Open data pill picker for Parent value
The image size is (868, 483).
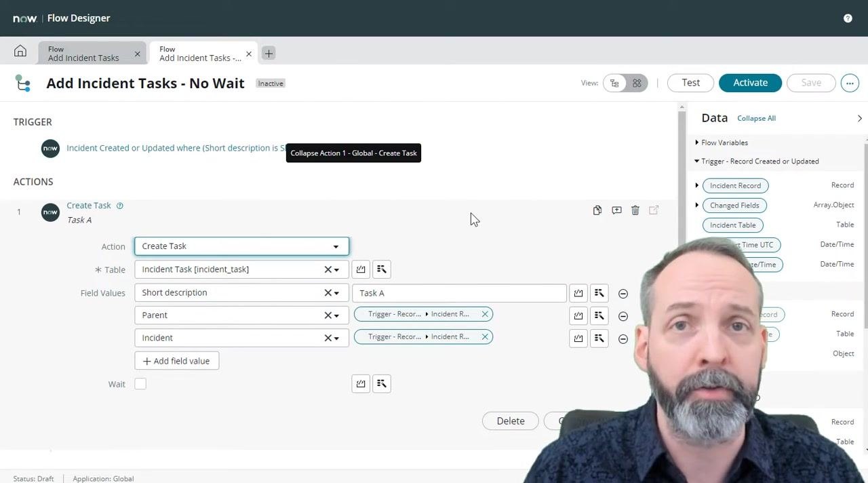coord(599,315)
